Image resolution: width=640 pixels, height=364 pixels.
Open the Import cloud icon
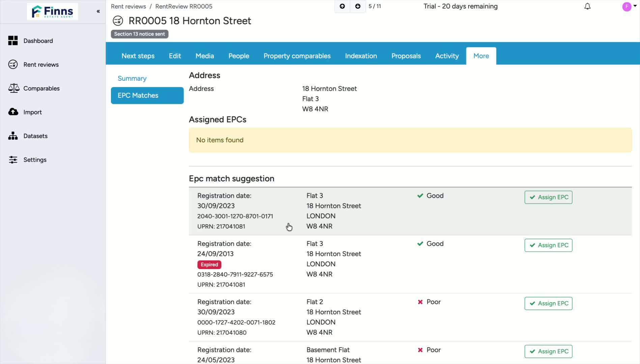pyautogui.click(x=13, y=112)
